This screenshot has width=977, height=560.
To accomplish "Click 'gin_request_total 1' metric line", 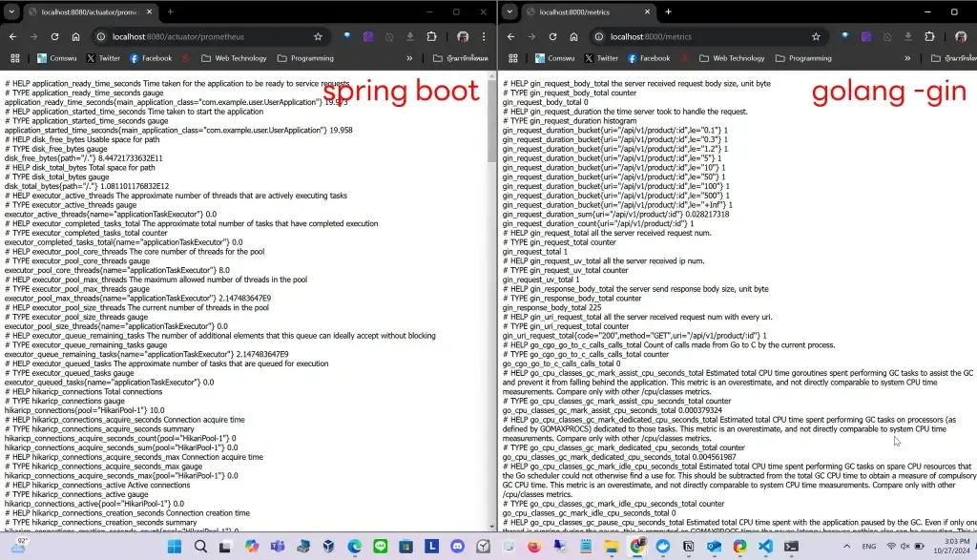I will coord(535,252).
